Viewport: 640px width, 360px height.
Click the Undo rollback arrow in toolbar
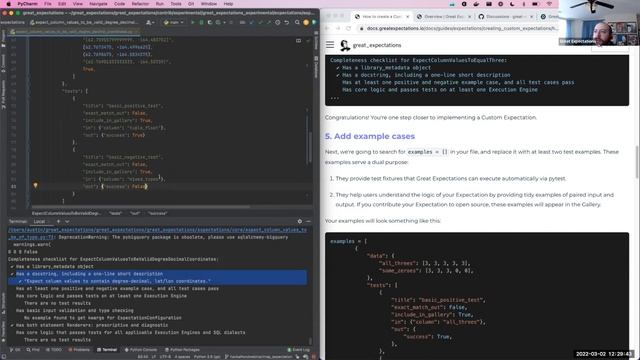pyautogui.click(x=287, y=22)
